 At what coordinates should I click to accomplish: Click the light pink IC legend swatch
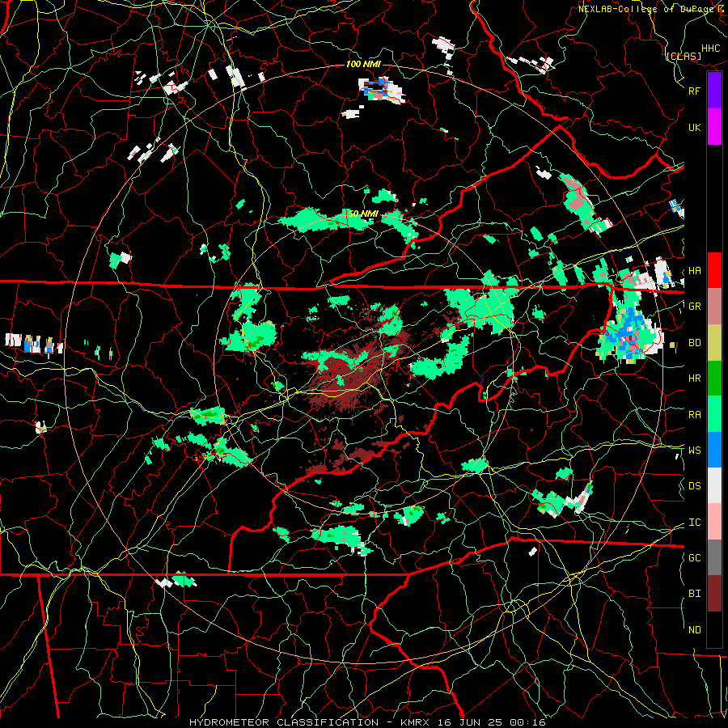714,522
